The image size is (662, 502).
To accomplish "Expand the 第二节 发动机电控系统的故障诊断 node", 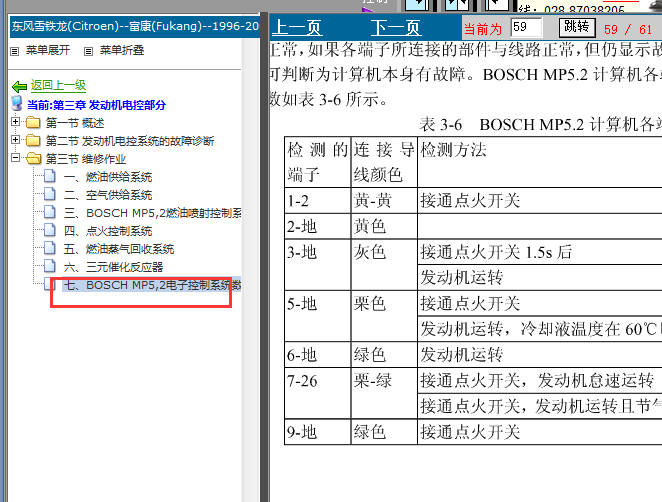I will click(16, 139).
